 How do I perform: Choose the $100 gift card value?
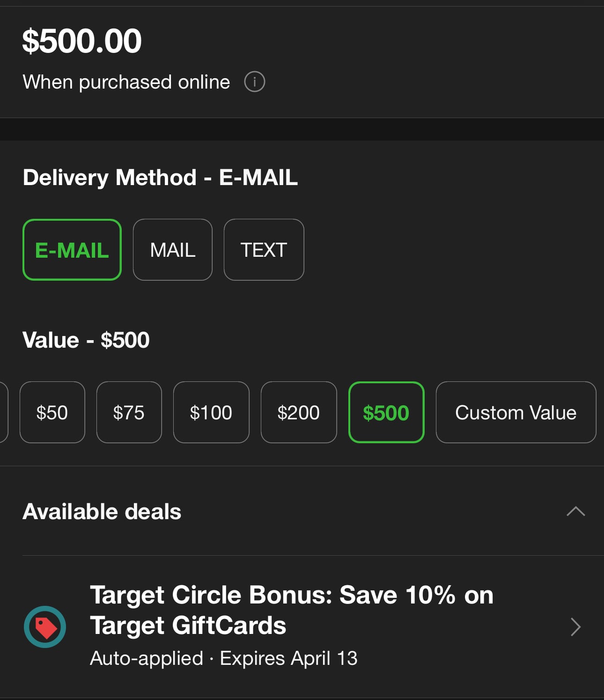(211, 412)
